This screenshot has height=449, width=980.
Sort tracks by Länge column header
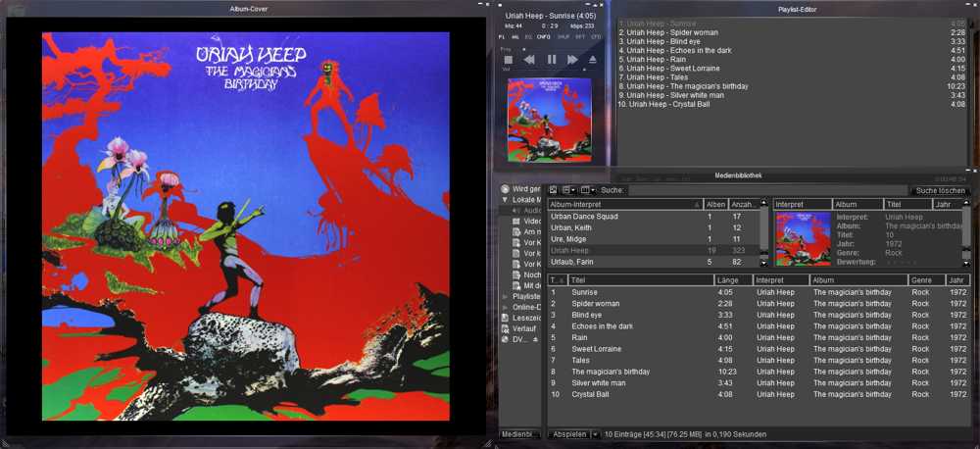click(x=730, y=280)
